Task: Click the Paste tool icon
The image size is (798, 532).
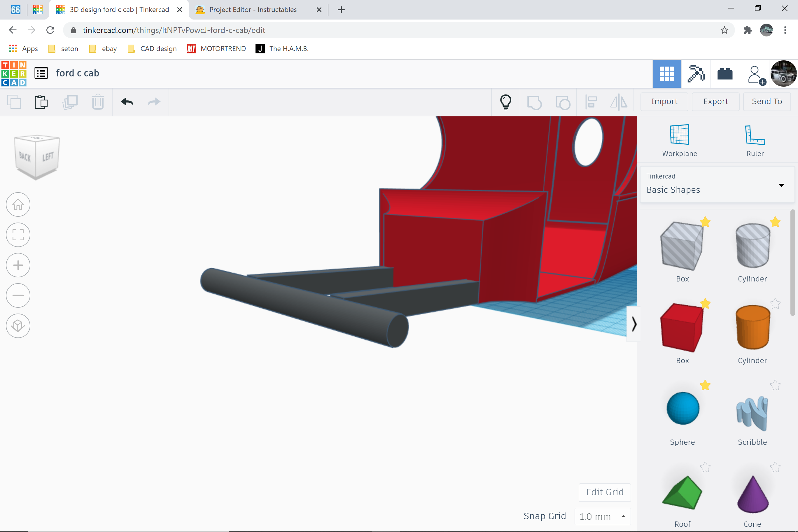Action: coord(41,102)
